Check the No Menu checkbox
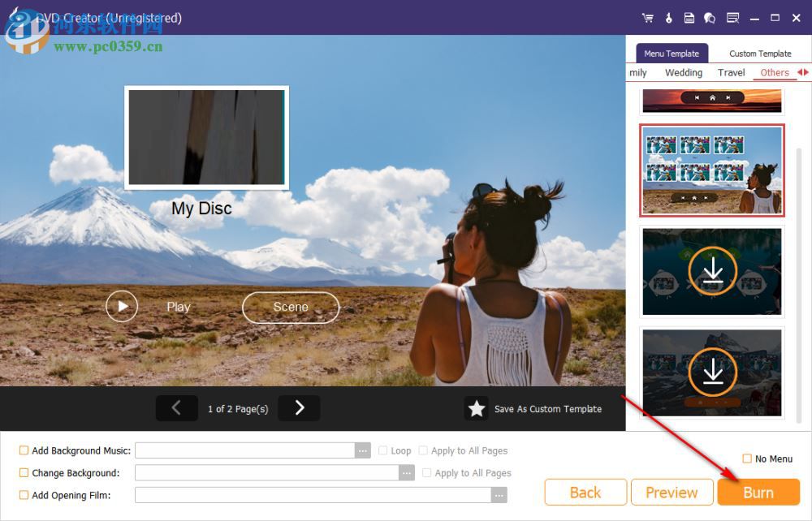 coord(747,459)
